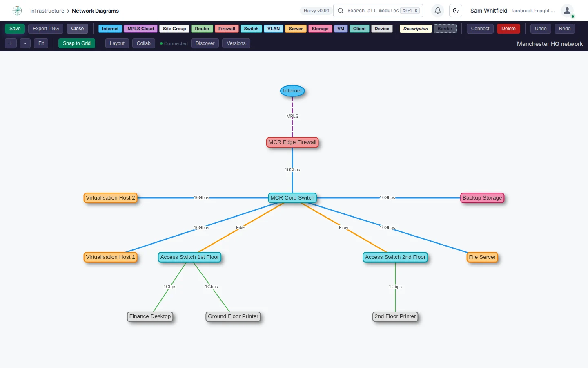This screenshot has width=588, height=368.
Task: Click the search magnifier icon
Action: point(341,11)
